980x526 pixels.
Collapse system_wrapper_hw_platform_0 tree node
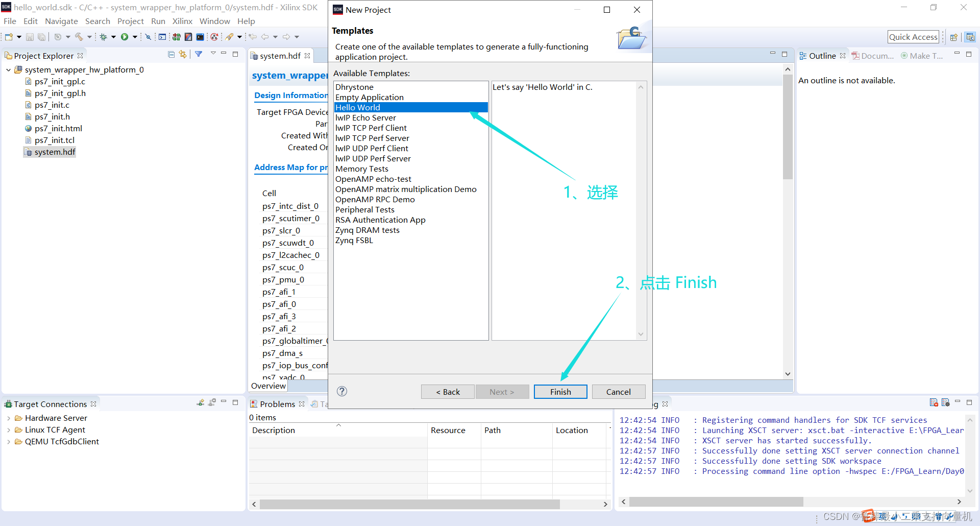9,70
